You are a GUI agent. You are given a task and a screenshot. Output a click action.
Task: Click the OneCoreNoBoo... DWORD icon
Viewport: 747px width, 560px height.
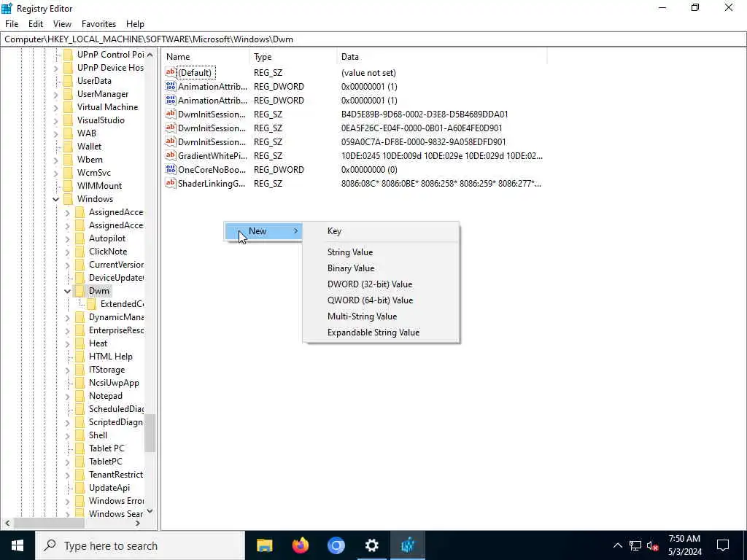[170, 169]
